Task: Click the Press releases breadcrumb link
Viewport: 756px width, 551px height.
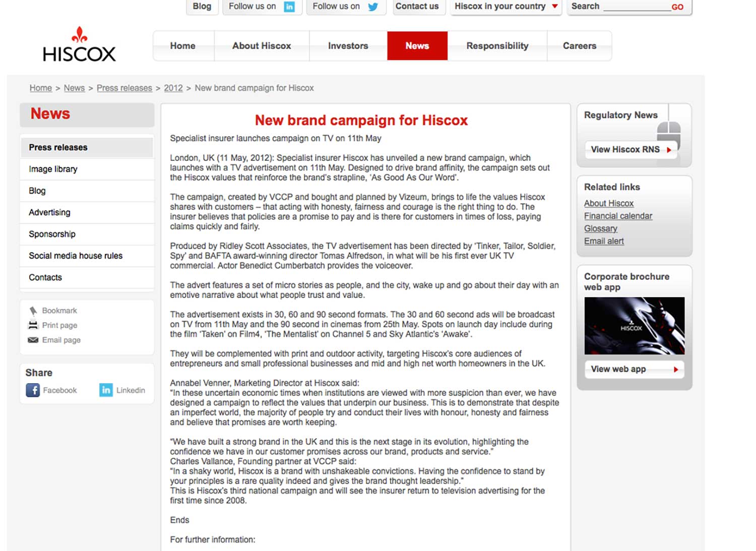Action: click(x=124, y=88)
